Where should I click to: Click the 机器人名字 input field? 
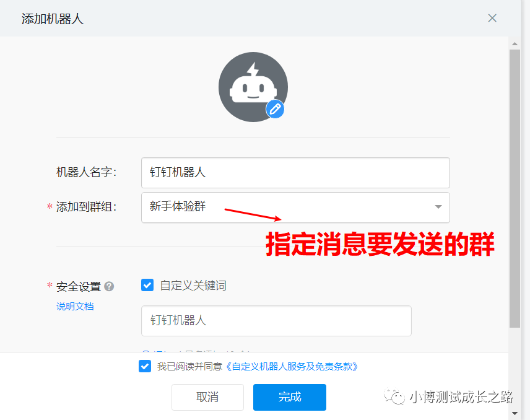(x=295, y=173)
